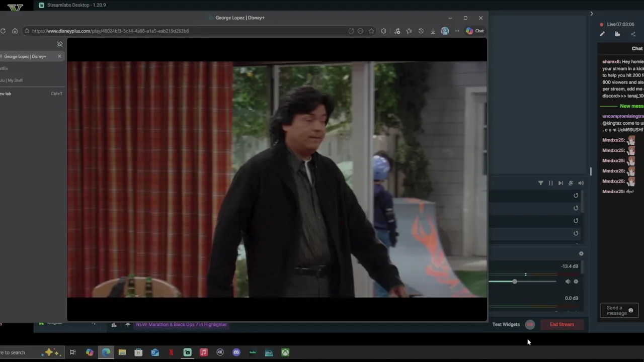Click the disneyplus.com address bar URL
The image size is (644, 362).
[110, 31]
